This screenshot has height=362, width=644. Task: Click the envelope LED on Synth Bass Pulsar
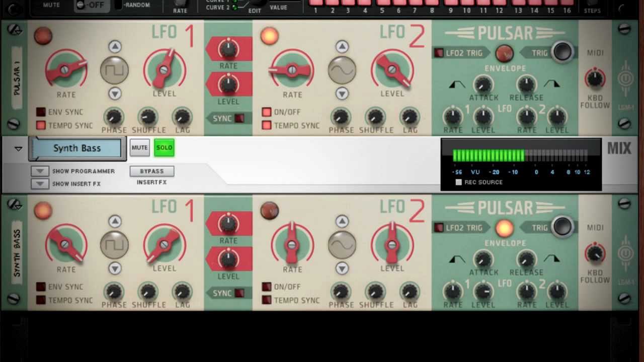504,228
